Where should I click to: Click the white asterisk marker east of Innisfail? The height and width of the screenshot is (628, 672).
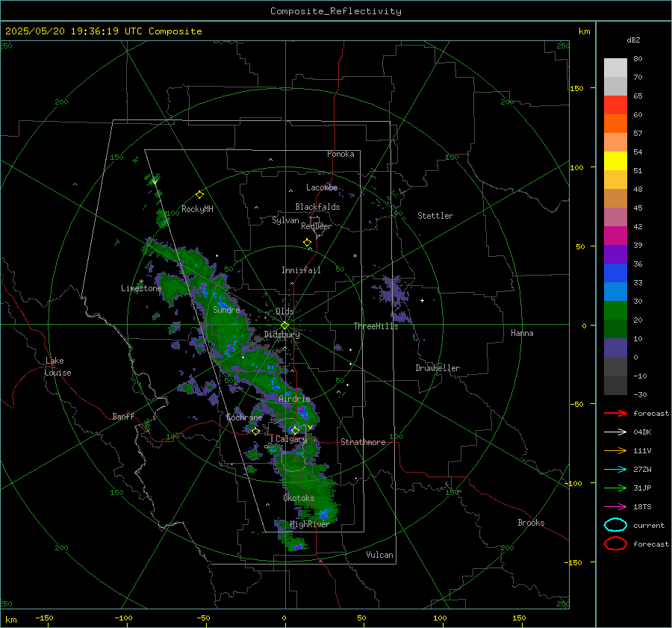(355, 256)
